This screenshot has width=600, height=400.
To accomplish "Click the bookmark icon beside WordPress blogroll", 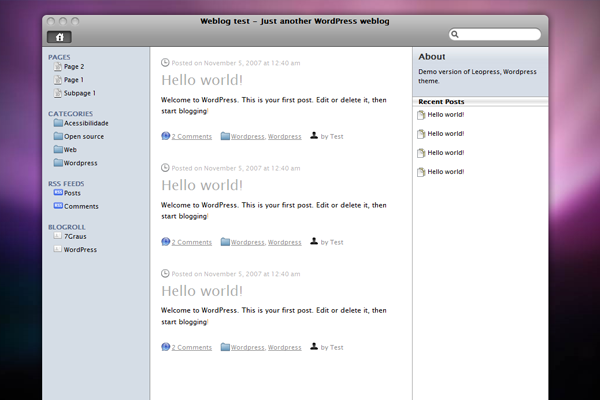I will (57, 249).
